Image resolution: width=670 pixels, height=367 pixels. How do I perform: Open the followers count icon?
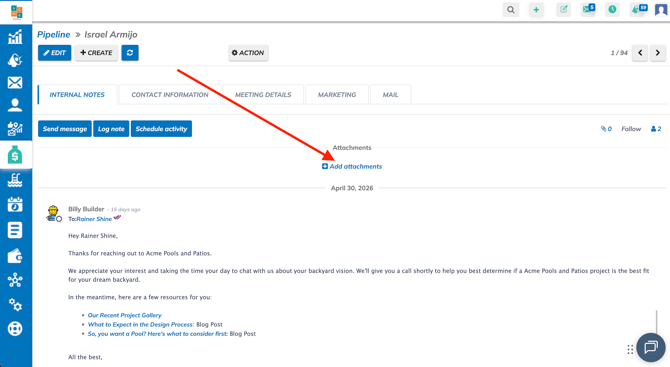click(x=656, y=129)
